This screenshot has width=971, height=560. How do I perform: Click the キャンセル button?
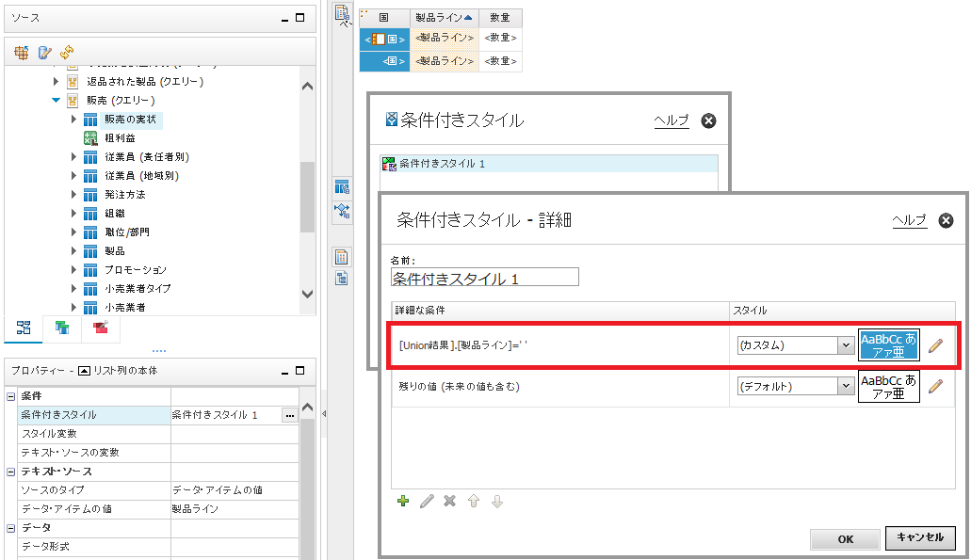click(x=920, y=537)
